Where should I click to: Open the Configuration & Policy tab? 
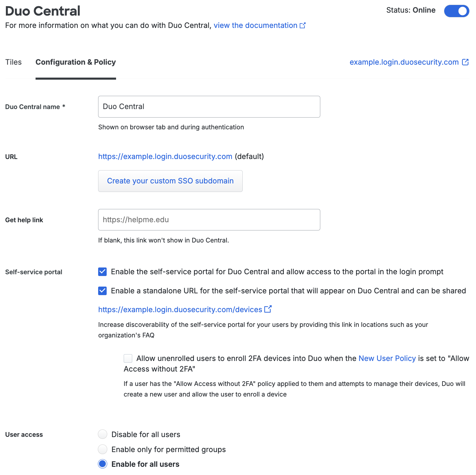76,62
